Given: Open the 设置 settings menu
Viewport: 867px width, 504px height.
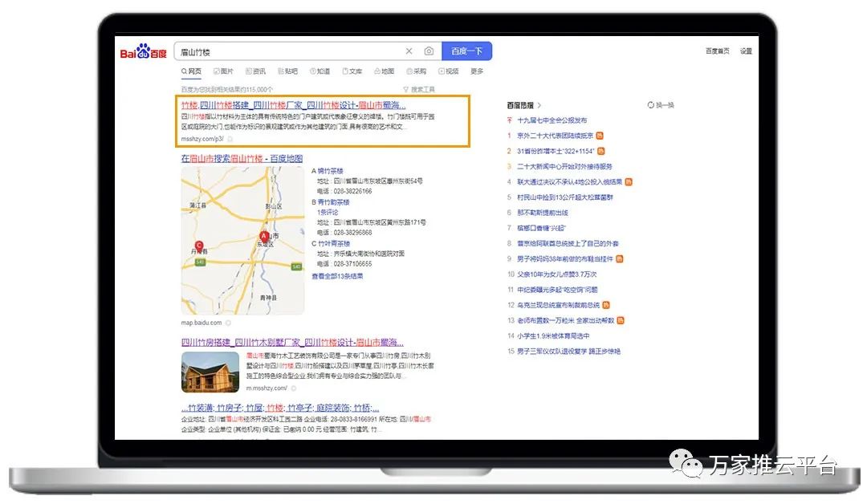Looking at the screenshot, I should tap(746, 51).
